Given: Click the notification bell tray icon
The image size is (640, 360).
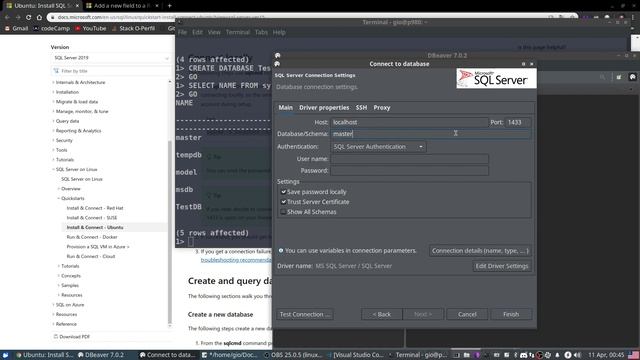Looking at the screenshot, I should [x=558, y=355].
